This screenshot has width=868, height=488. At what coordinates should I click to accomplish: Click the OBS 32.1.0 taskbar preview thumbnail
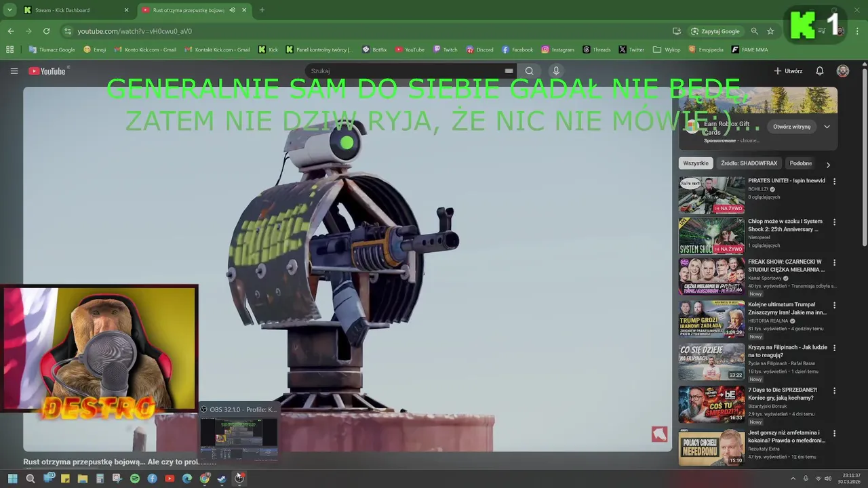pos(238,438)
